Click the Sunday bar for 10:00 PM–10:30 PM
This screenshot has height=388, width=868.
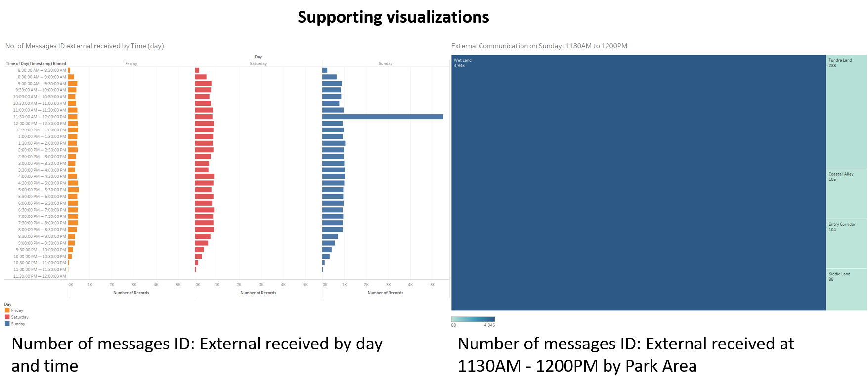(326, 256)
